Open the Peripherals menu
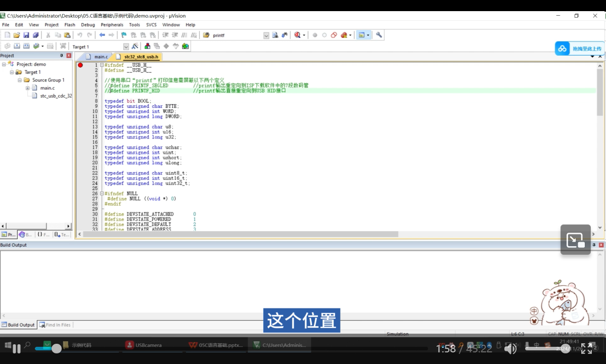This screenshot has height=364, width=606. pos(112,25)
